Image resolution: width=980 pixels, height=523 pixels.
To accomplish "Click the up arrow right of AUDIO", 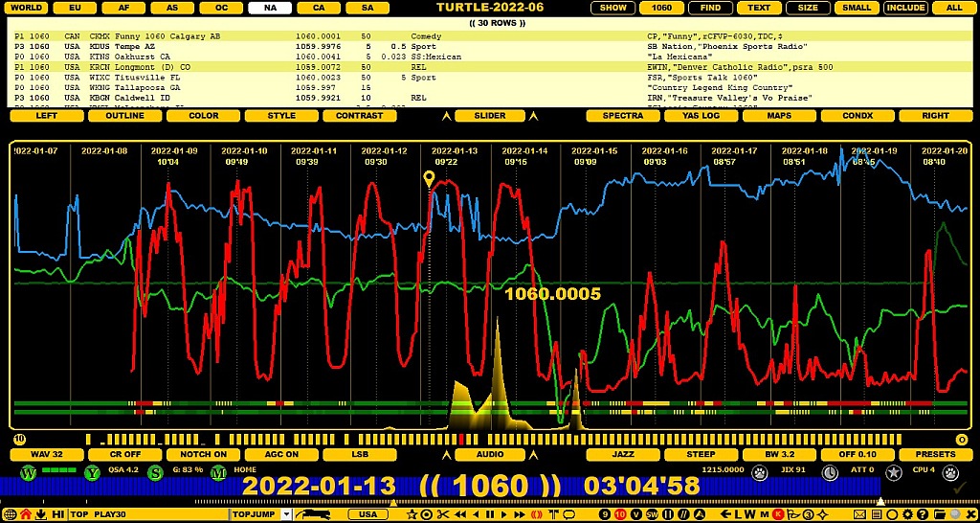I will 533,455.
